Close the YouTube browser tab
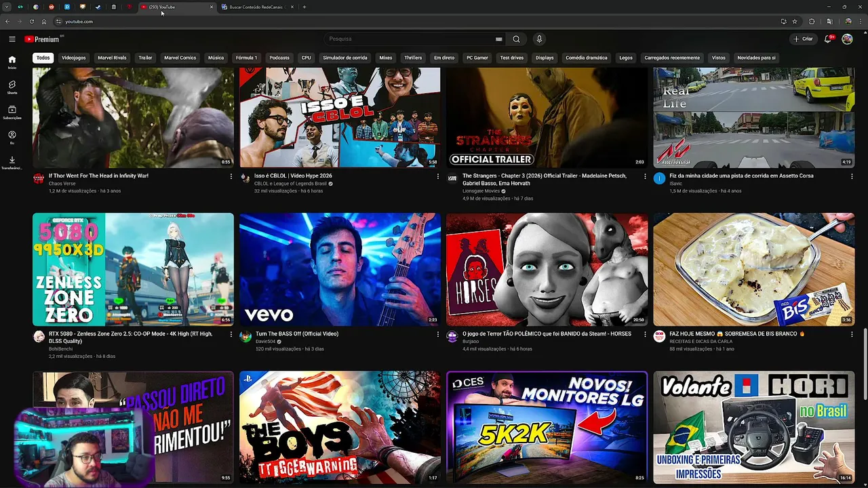The width and height of the screenshot is (868, 488). point(212,7)
